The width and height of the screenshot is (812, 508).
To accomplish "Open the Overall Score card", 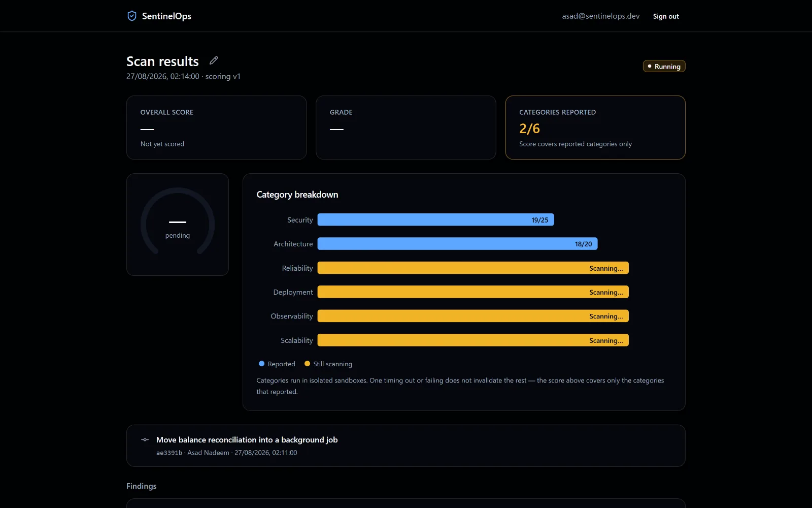I will [217, 128].
